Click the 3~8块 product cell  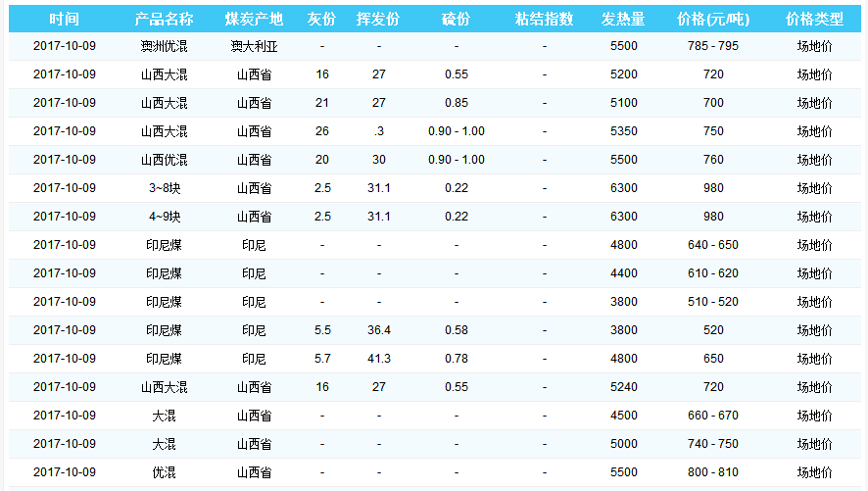coord(164,188)
